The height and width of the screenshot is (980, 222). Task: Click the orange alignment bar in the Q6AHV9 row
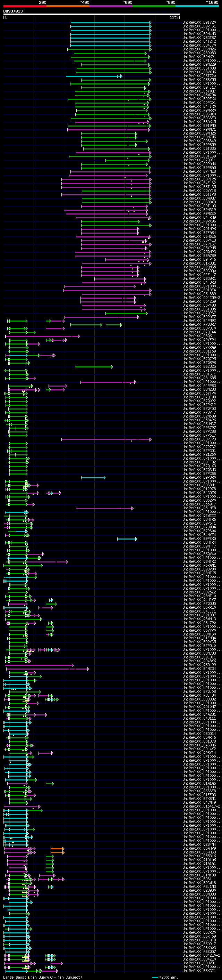[x=57, y=849]
